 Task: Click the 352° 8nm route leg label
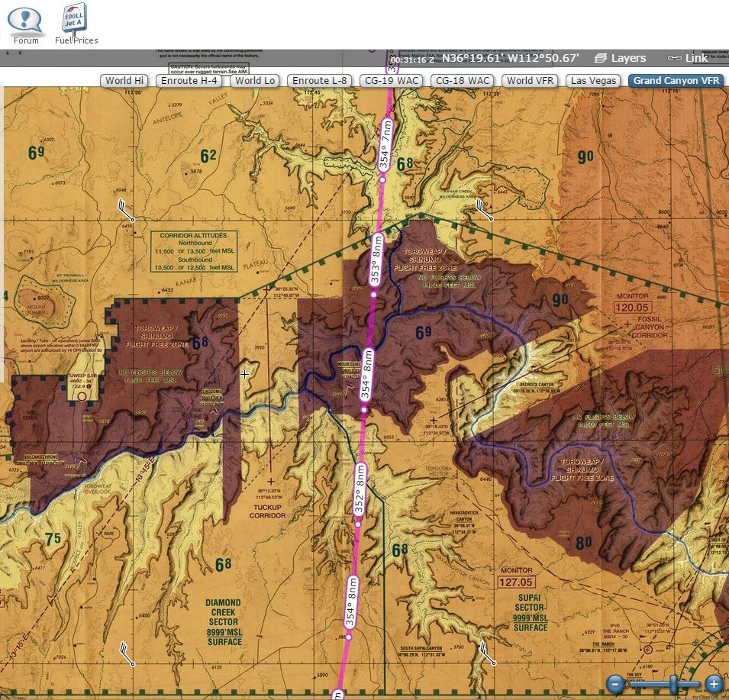pos(360,489)
